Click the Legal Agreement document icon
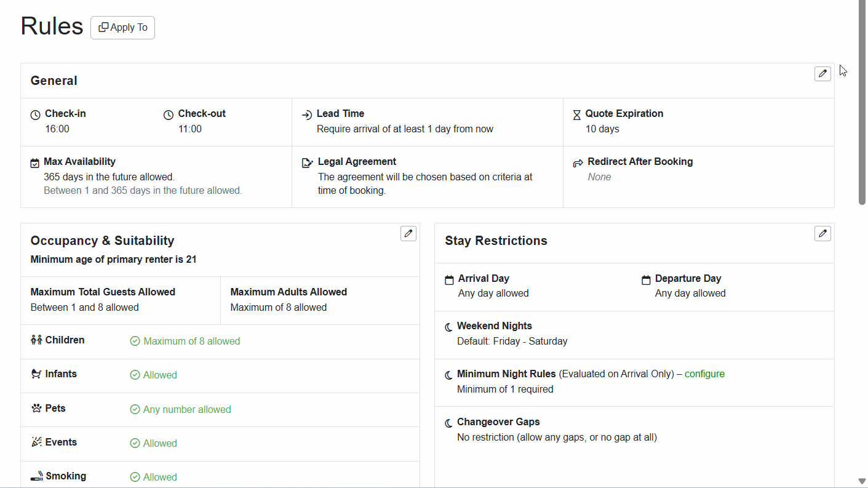 pyautogui.click(x=308, y=162)
